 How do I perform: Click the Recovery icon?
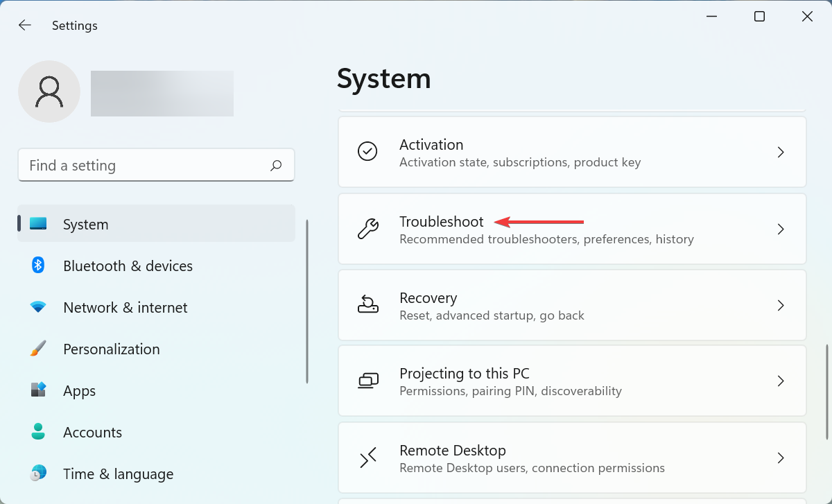(x=367, y=305)
